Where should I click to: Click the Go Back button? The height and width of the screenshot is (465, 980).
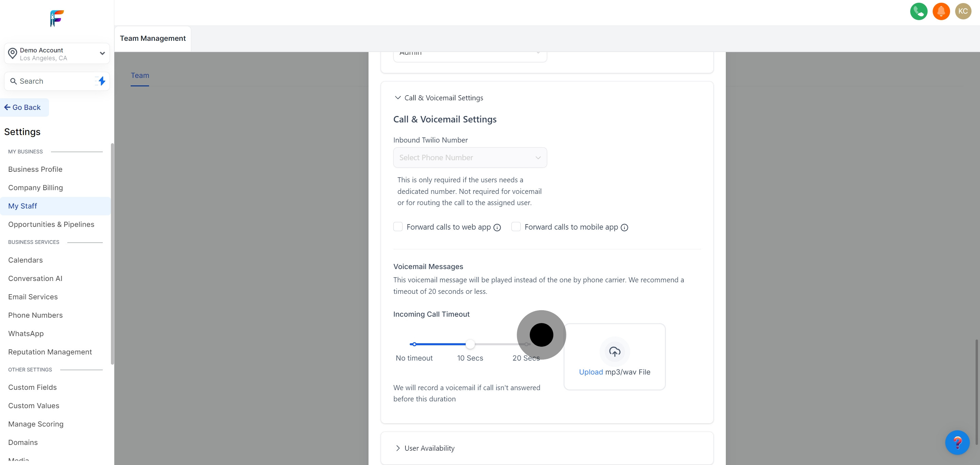coord(24,107)
